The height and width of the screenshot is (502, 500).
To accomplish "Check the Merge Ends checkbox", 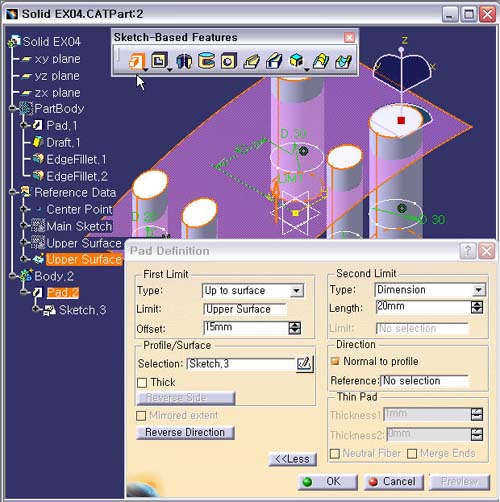I will (x=412, y=453).
